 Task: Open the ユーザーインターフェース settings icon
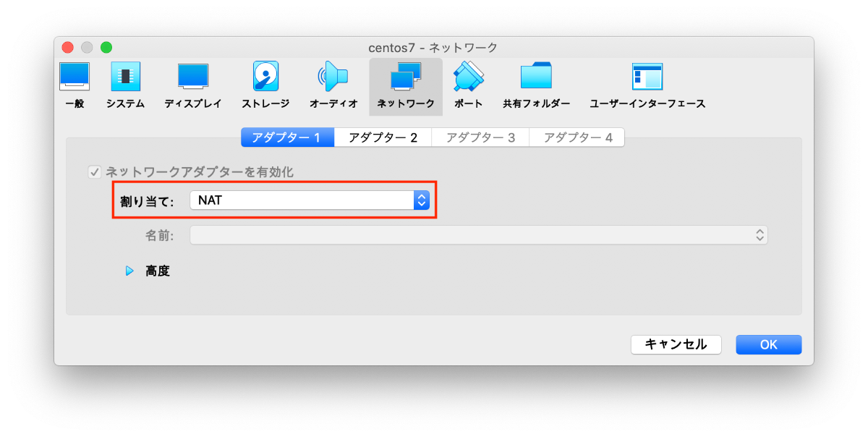(x=647, y=85)
